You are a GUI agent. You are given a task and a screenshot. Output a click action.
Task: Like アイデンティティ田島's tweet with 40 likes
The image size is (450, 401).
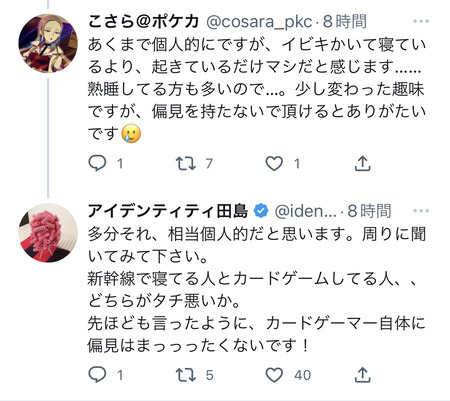click(x=274, y=375)
